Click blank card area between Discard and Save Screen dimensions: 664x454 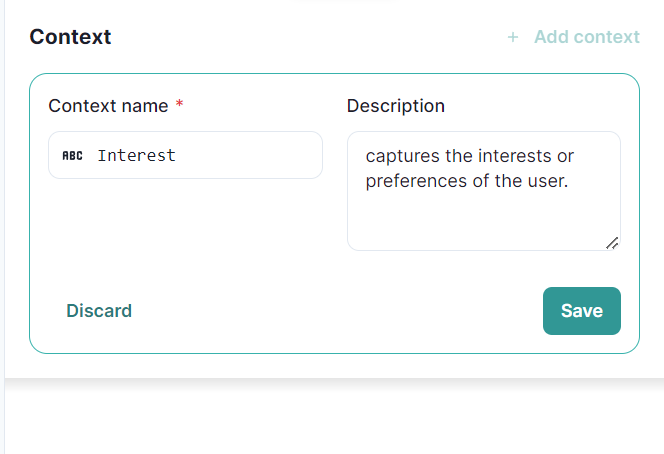point(330,311)
